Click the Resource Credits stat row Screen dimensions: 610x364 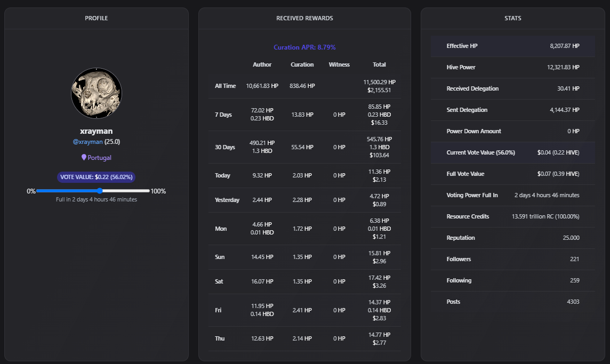coord(512,217)
